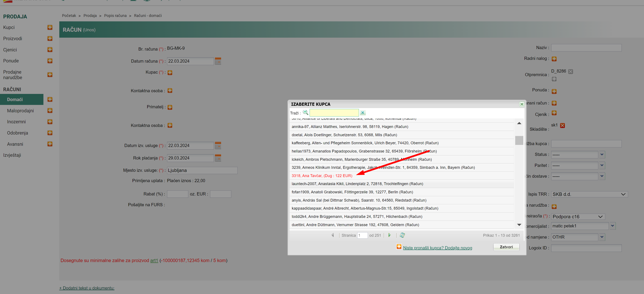Screen dimensions: 644x294
Task: Open the Ispis TRR bank dropdown
Action: [589, 194]
